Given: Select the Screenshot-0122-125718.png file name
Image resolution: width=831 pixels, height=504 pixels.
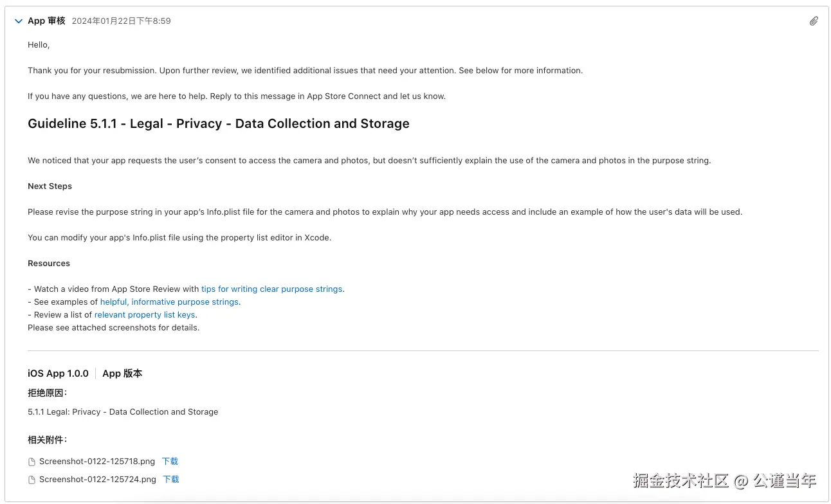Looking at the screenshot, I should coord(97,462).
